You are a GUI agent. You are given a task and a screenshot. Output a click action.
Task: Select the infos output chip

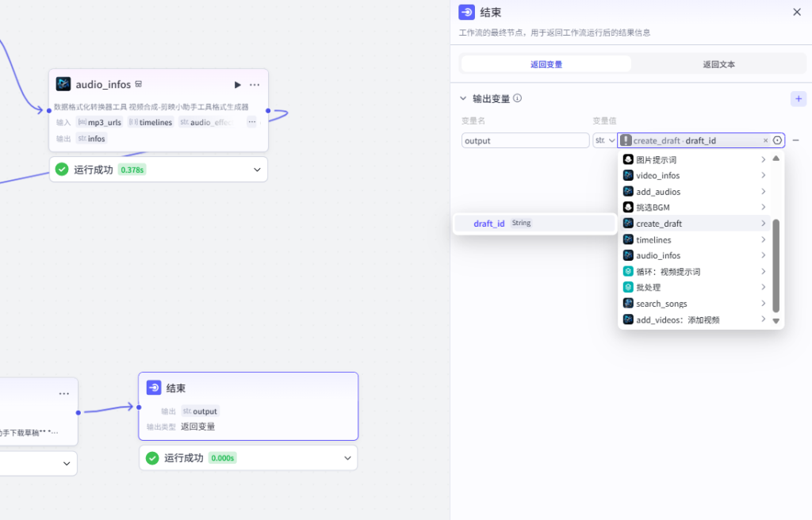click(92, 138)
